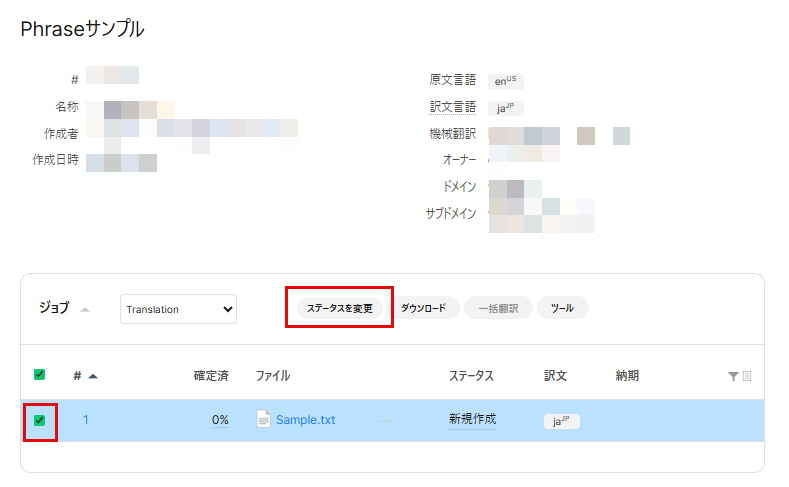This screenshot has height=487, width=789.
Task: Click the 0% confirmed progress value
Action: tap(220, 420)
